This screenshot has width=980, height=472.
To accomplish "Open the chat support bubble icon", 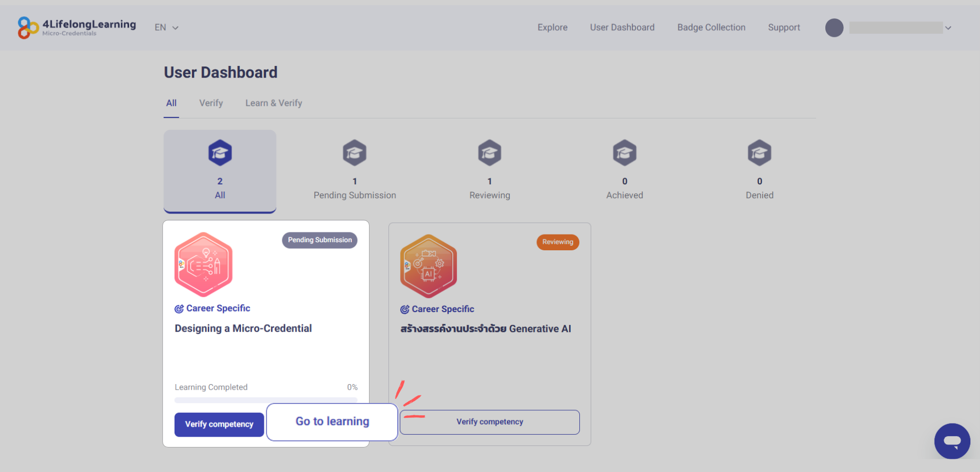I will pyautogui.click(x=952, y=441).
